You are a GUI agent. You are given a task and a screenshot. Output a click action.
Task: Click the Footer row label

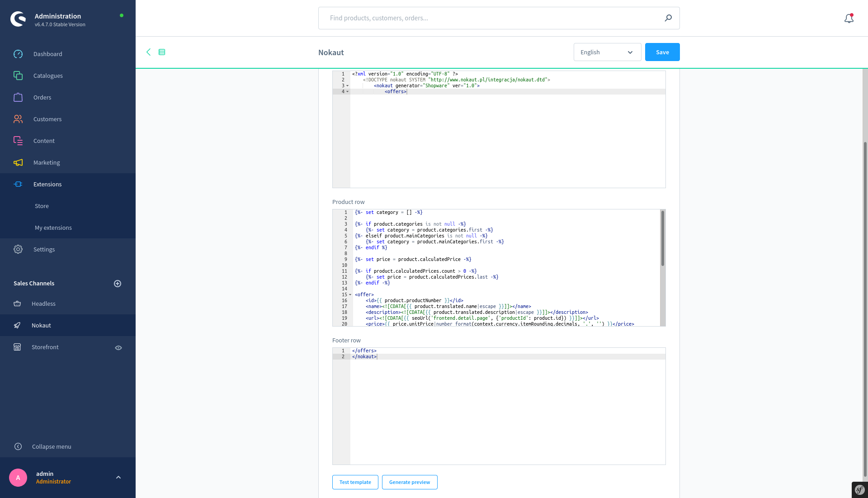[346, 340]
